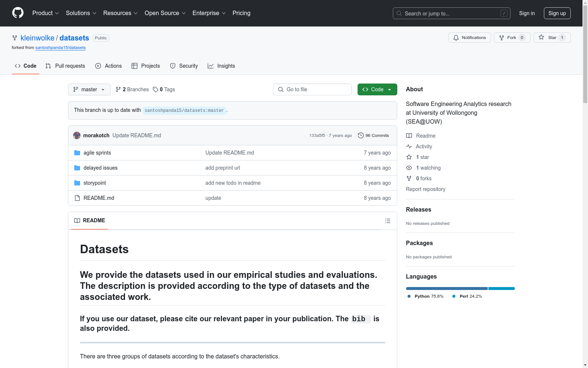
Task: Sign in to GitHub
Action: pyautogui.click(x=527, y=13)
